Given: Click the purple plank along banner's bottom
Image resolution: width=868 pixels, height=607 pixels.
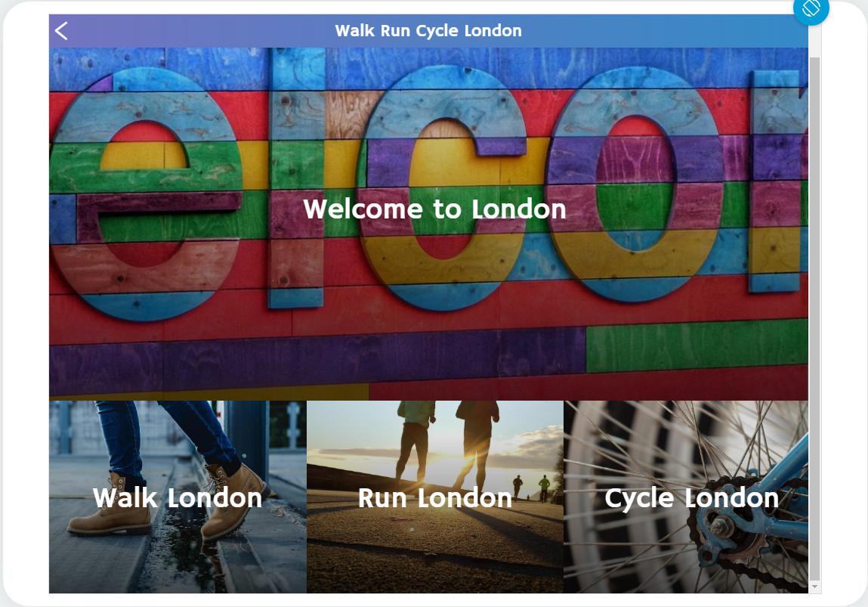Looking at the screenshot, I should click(x=317, y=363).
